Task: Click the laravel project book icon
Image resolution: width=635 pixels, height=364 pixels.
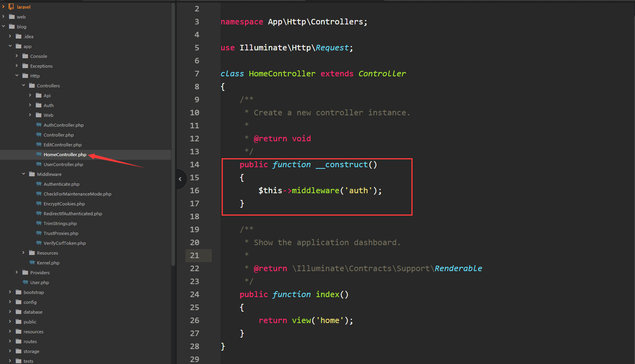Action: (11, 7)
